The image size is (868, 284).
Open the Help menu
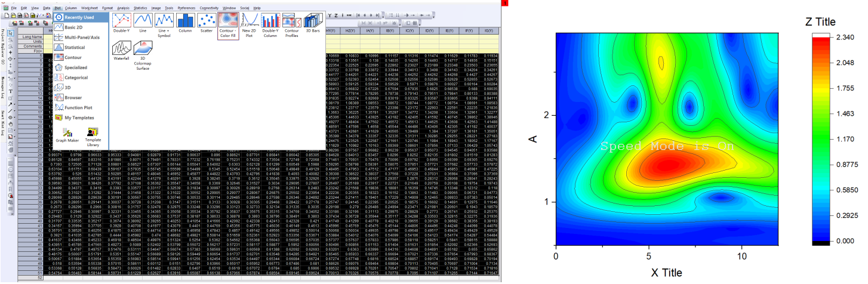click(257, 8)
